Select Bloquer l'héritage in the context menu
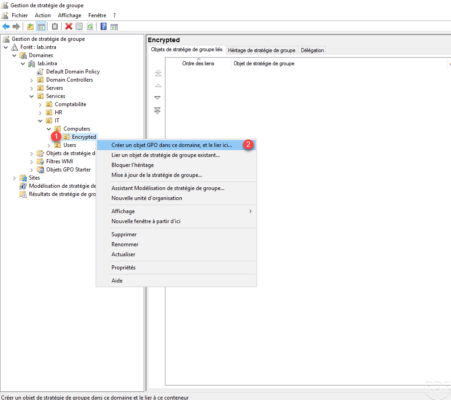 coord(176,165)
